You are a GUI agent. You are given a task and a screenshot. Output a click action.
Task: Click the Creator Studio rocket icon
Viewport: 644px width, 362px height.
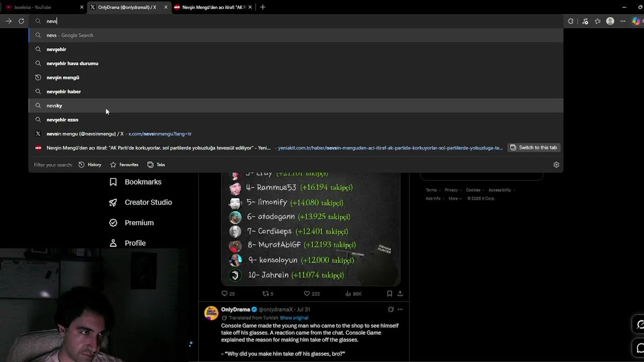click(x=113, y=202)
